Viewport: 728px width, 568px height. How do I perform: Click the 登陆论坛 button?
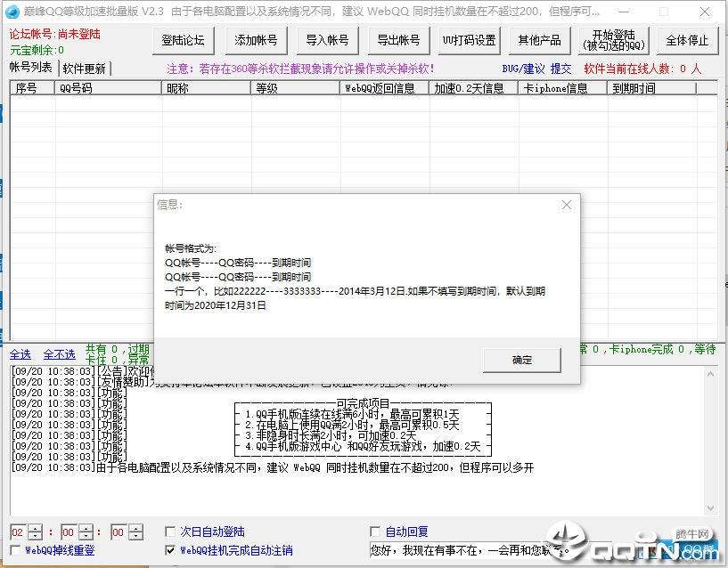point(183,40)
